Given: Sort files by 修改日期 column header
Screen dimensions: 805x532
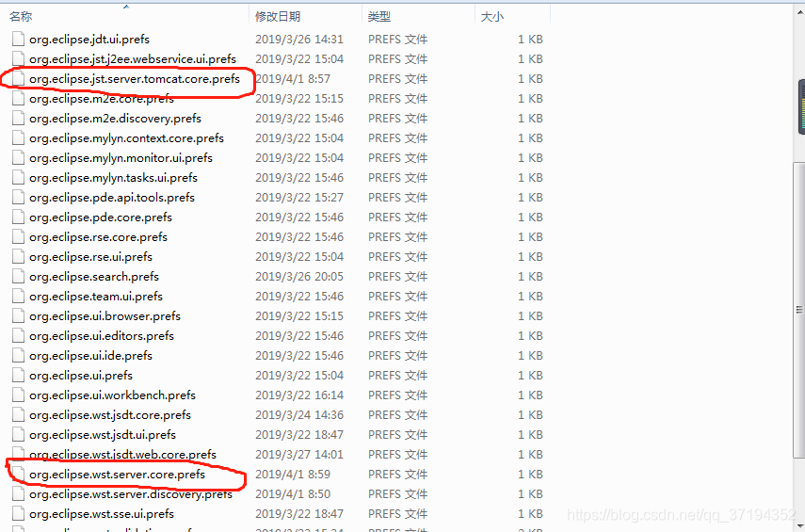Looking at the screenshot, I should pos(305,16).
